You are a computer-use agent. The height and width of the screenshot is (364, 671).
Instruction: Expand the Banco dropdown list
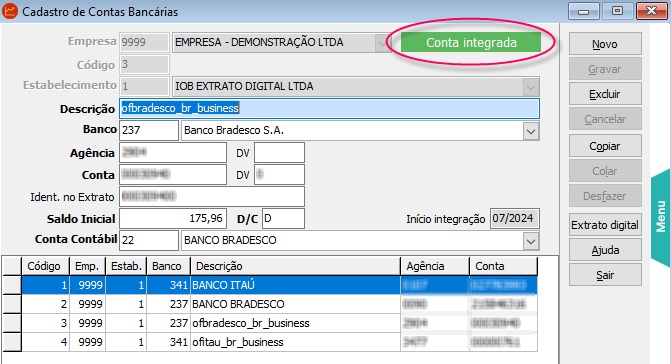coord(531,131)
